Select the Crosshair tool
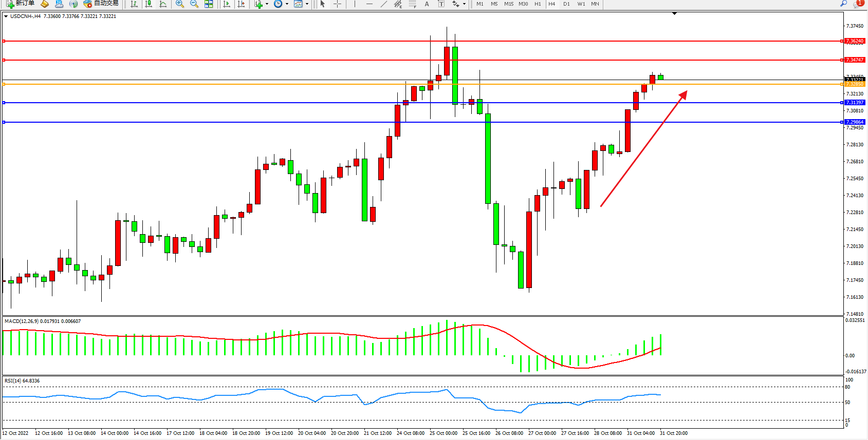Screen dimensions: 868x440 click(337, 4)
